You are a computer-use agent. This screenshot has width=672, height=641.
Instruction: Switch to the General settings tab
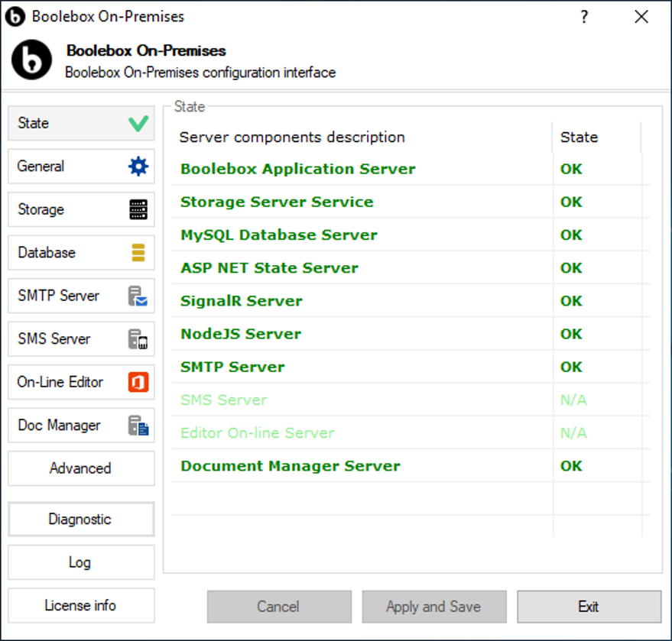[x=81, y=166]
